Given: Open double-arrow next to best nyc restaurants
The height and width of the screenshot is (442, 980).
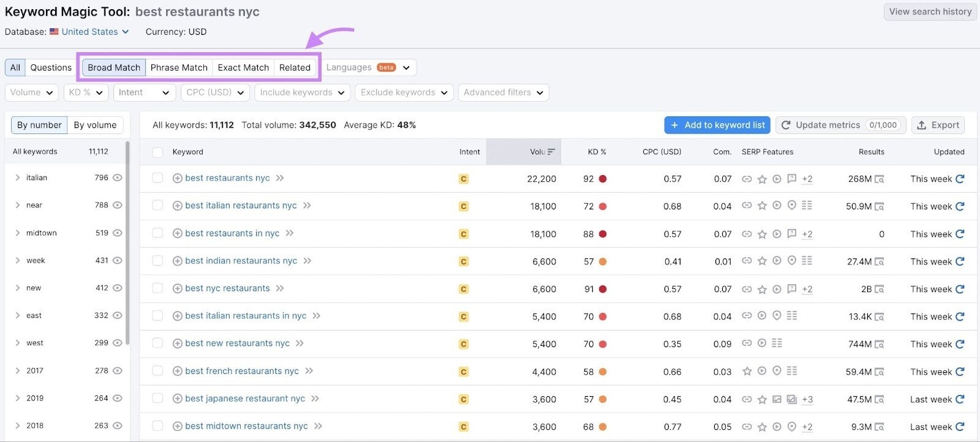Looking at the screenshot, I should pos(280,288).
